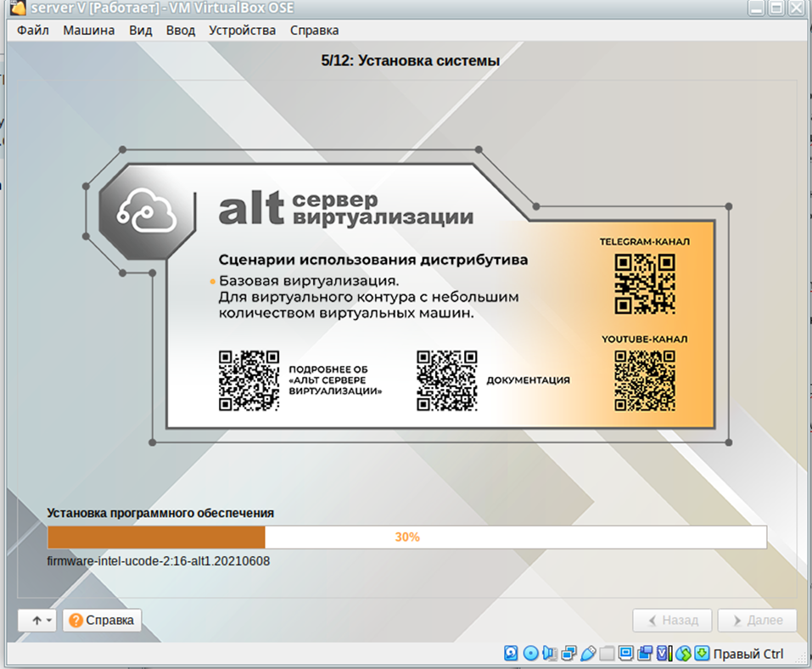Click the Далее button

coord(757,620)
